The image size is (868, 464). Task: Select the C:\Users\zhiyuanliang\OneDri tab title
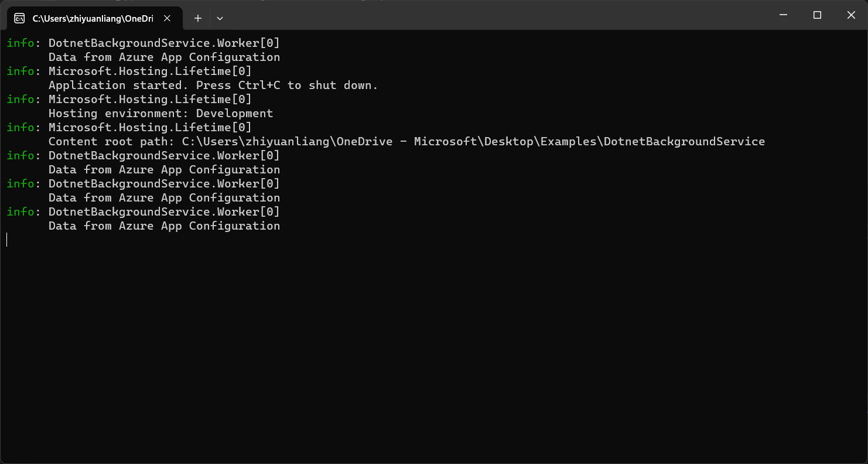pos(93,18)
